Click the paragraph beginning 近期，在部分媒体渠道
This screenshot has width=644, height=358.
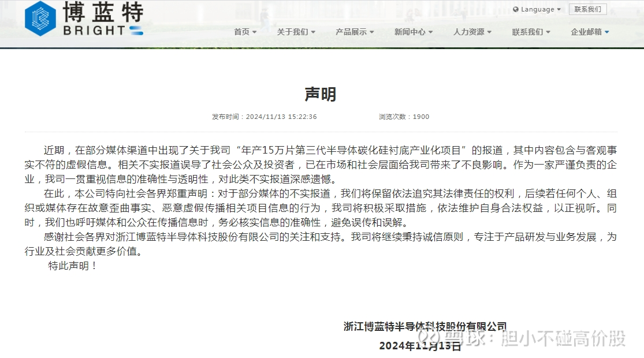[x=321, y=165]
